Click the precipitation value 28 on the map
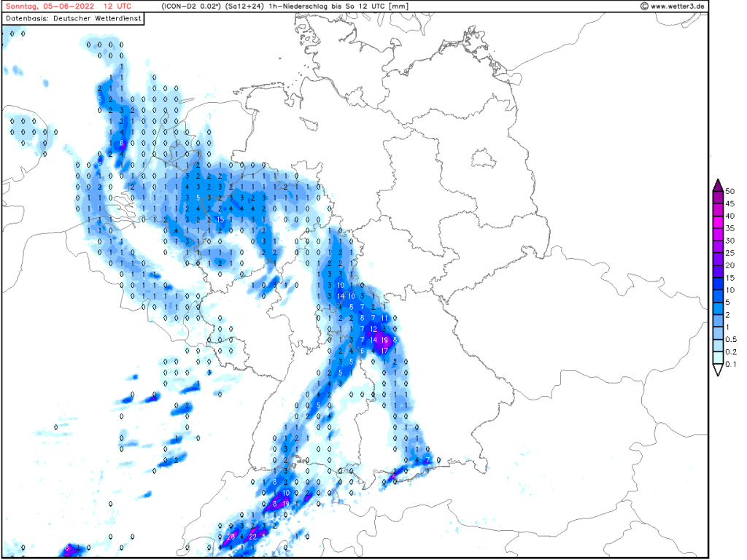 tap(231, 537)
